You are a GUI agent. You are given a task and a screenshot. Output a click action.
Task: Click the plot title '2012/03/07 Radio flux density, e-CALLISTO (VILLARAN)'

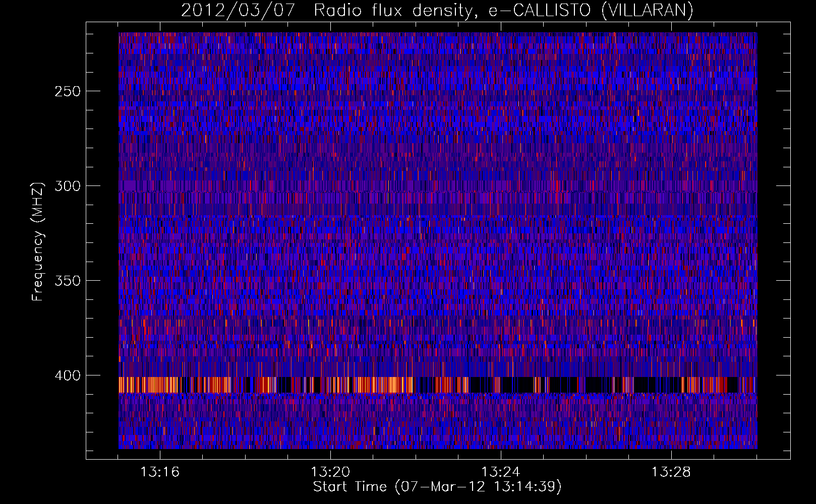437,10
